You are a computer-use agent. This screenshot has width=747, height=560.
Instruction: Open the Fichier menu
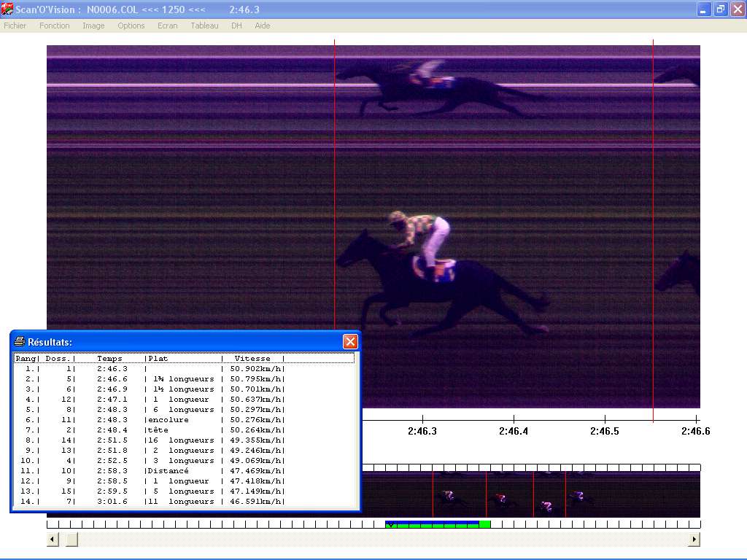click(15, 26)
